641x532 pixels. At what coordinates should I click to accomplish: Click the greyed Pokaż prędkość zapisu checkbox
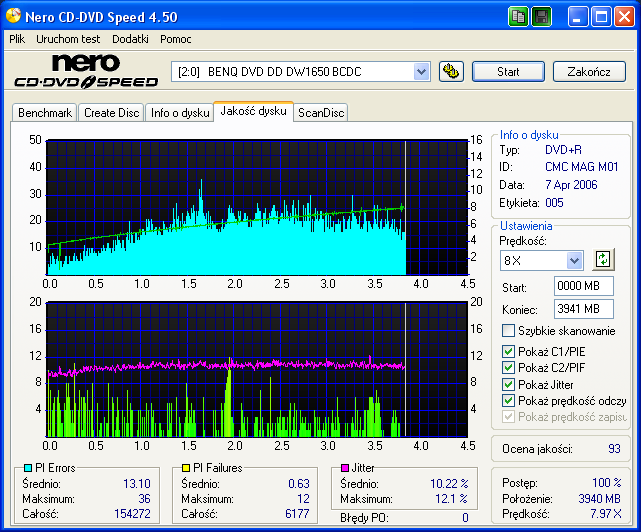pyautogui.click(x=508, y=417)
